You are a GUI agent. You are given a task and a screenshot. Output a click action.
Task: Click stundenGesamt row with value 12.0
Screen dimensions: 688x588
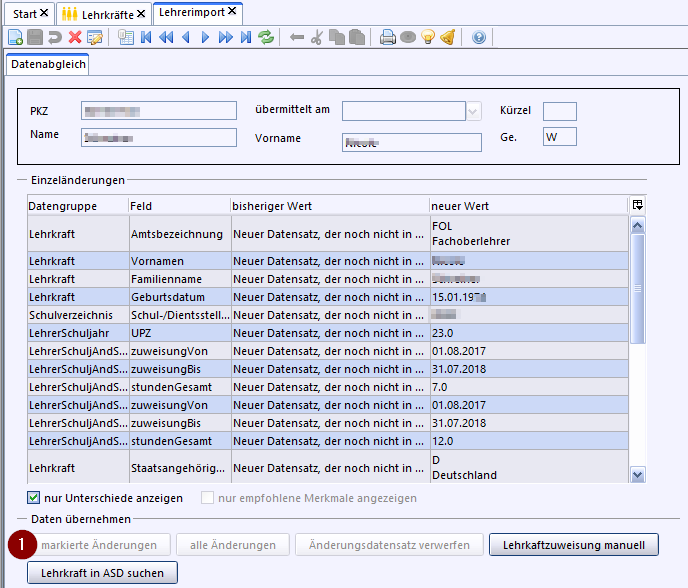click(x=328, y=441)
